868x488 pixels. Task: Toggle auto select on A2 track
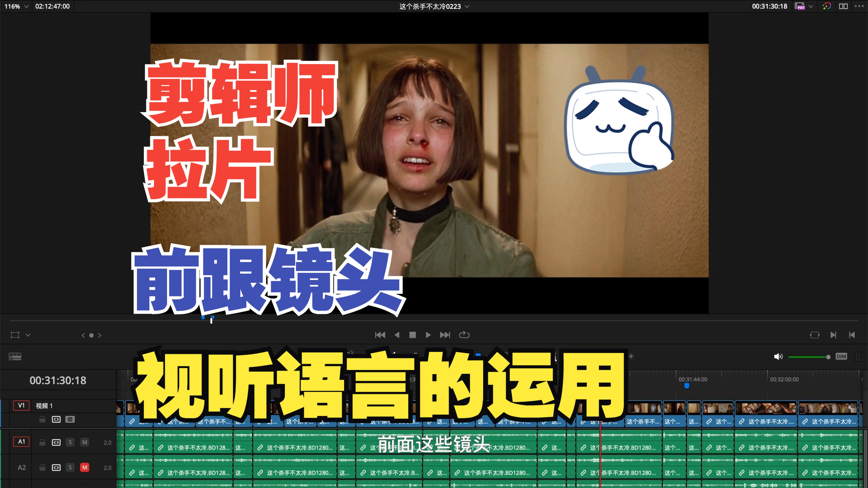[56, 467]
